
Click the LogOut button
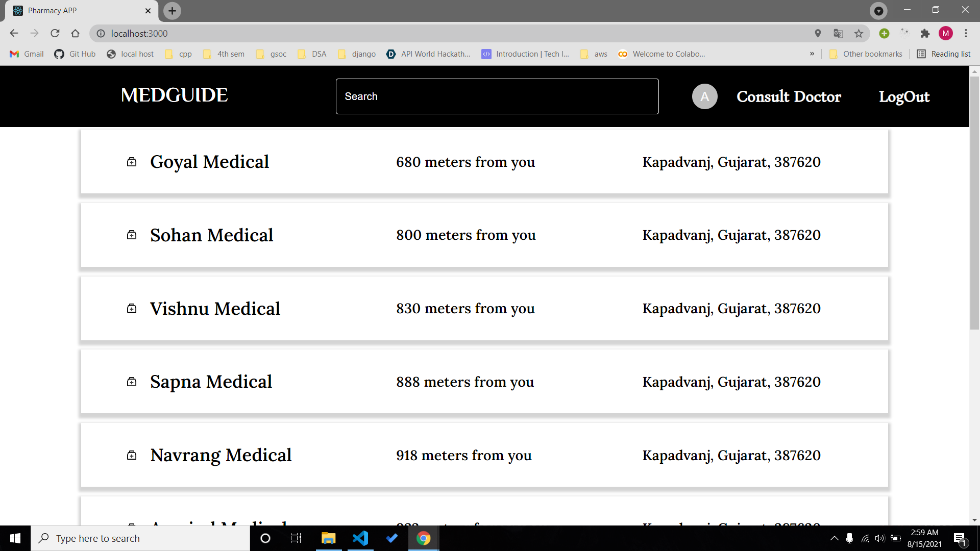click(x=904, y=96)
